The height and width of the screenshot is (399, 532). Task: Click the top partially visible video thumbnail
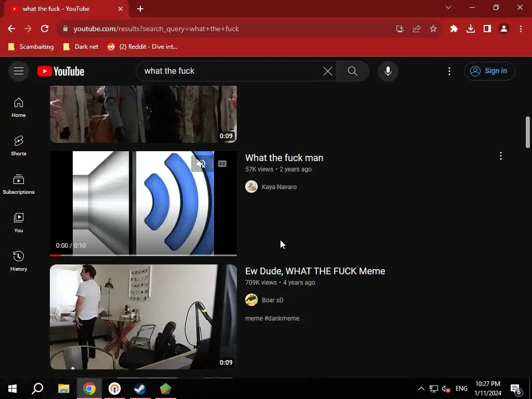pyautogui.click(x=143, y=114)
